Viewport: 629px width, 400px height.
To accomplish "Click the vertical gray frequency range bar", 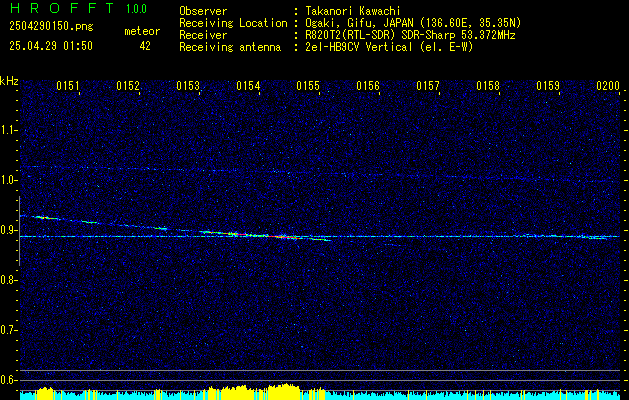I will point(19,231).
